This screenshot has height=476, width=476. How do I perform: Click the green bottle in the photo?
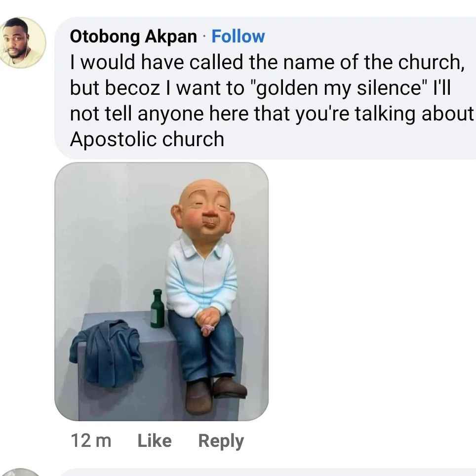click(x=157, y=309)
